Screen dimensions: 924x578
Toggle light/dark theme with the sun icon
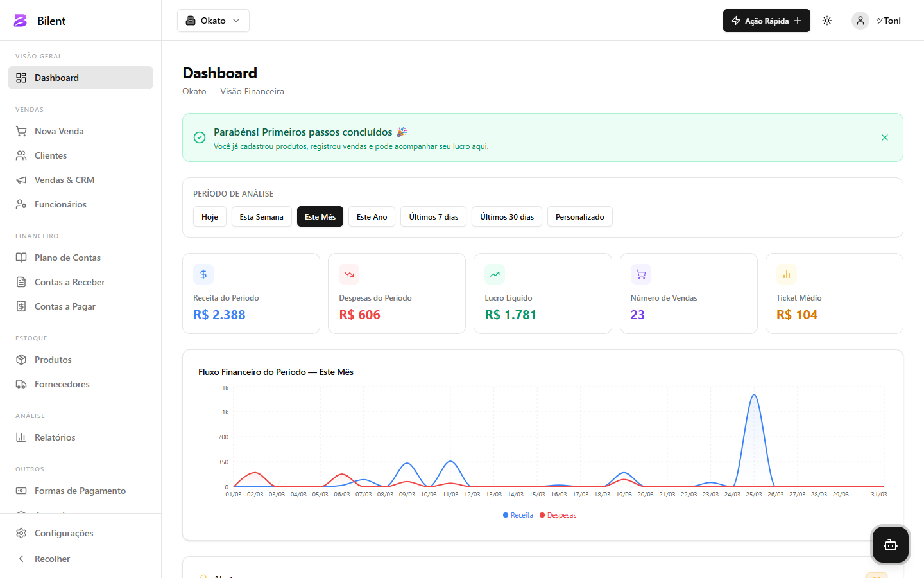click(x=827, y=20)
